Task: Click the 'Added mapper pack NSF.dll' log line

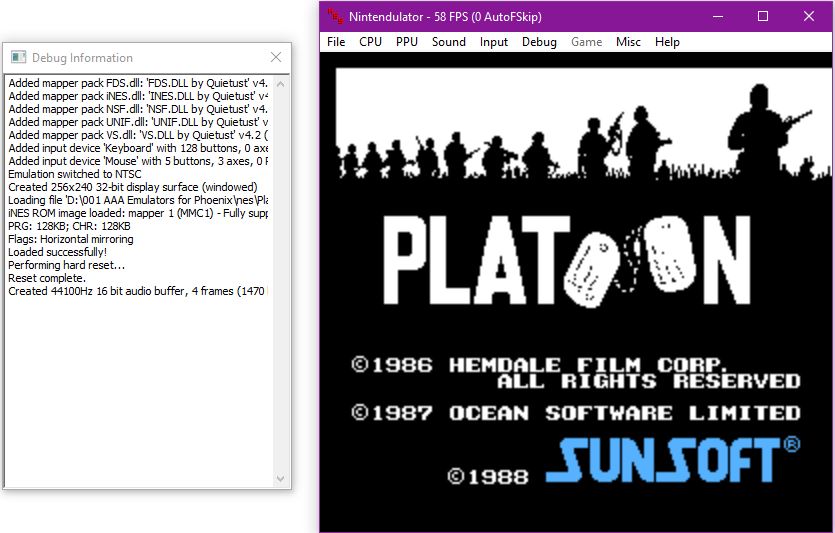Action: tap(138, 109)
